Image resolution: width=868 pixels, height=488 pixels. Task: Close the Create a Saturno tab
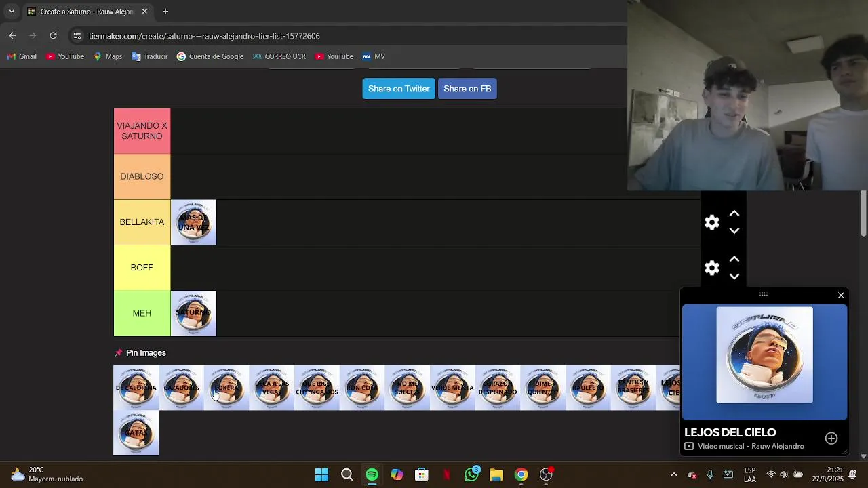(x=144, y=12)
